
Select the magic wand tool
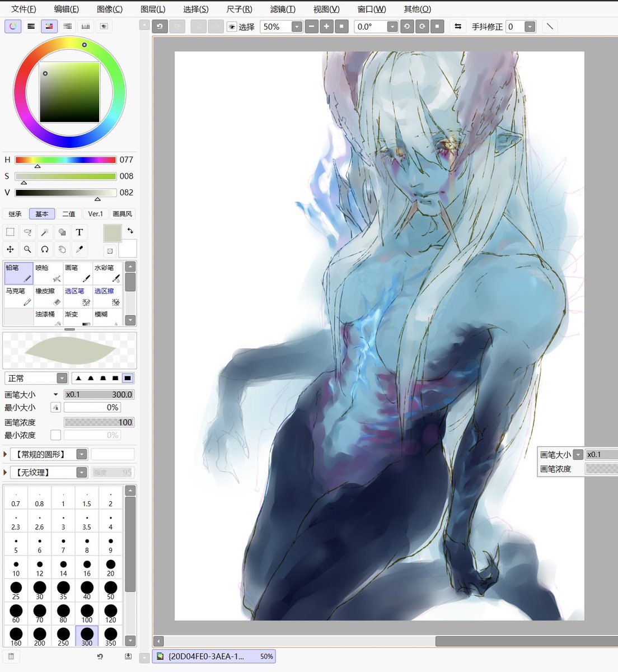[x=45, y=232]
